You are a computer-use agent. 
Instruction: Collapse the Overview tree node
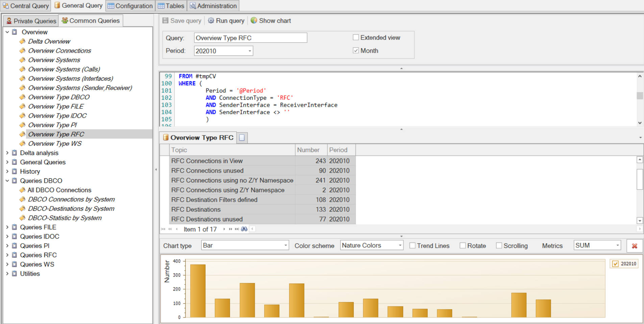pyautogui.click(x=7, y=32)
